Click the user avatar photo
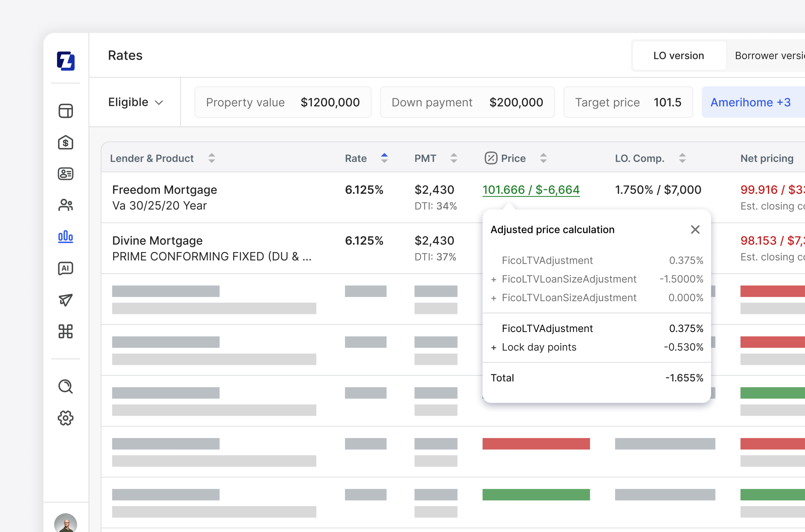This screenshot has width=805, height=532. 65,523
